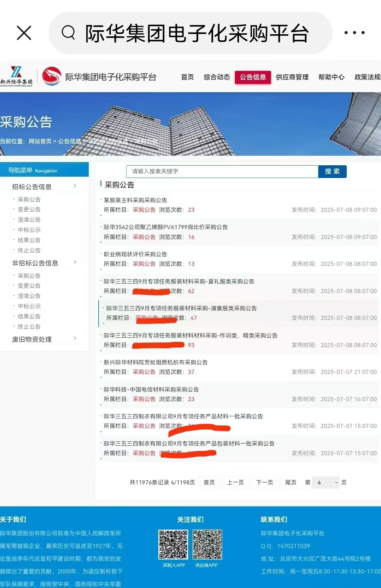381x588 pixels.
Task: Open 变更公告 under 招标公告信息
Action: 29,209
